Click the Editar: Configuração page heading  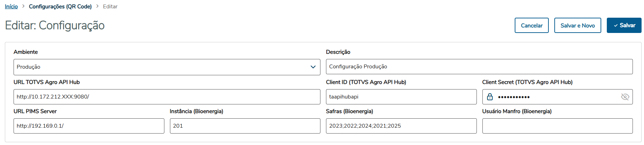[x=55, y=25]
